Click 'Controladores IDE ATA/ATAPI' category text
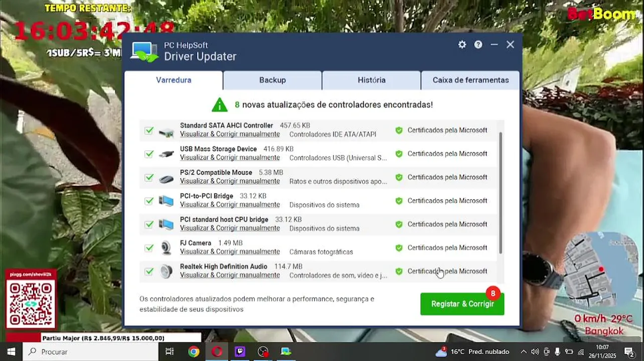This screenshot has height=361, width=644. (x=333, y=134)
